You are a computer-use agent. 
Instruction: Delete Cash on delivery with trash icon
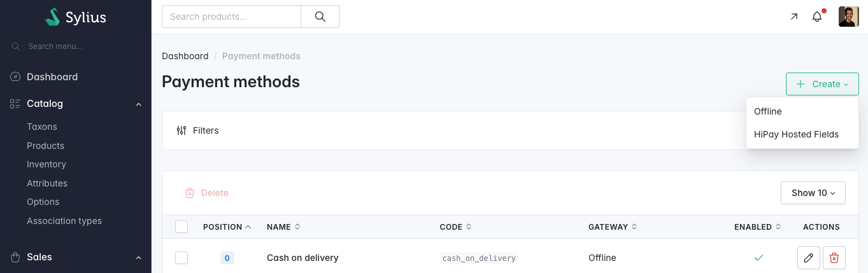[x=834, y=258]
